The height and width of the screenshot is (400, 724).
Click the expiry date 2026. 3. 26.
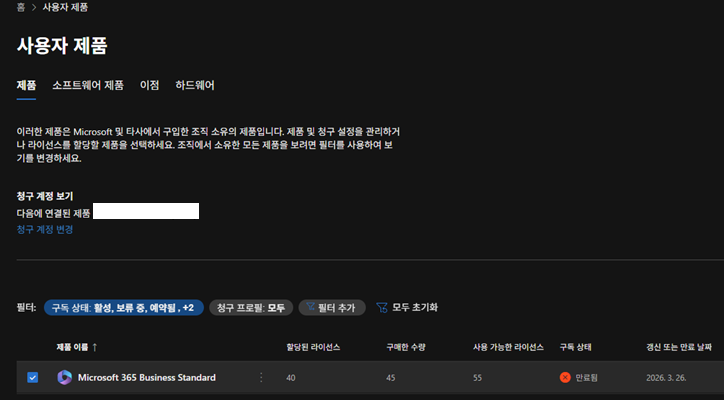[x=666, y=378]
